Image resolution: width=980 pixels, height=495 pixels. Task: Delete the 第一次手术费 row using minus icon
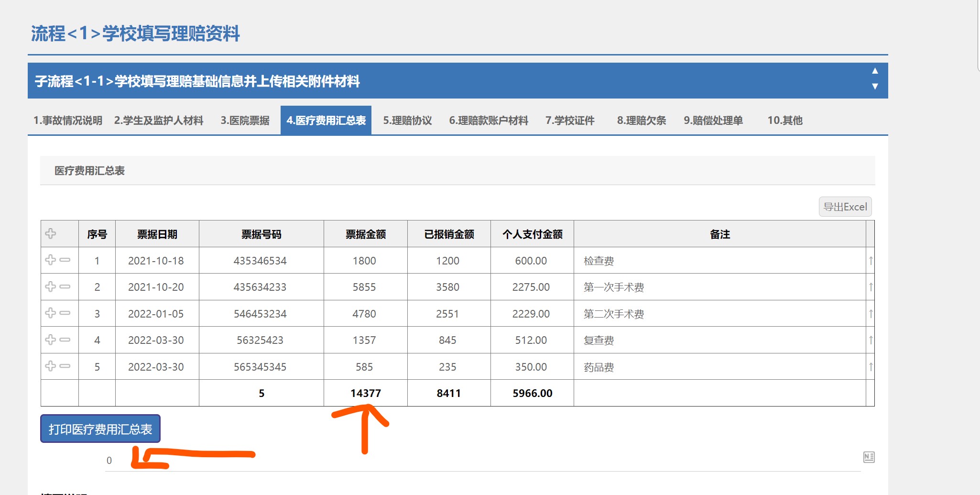point(65,286)
